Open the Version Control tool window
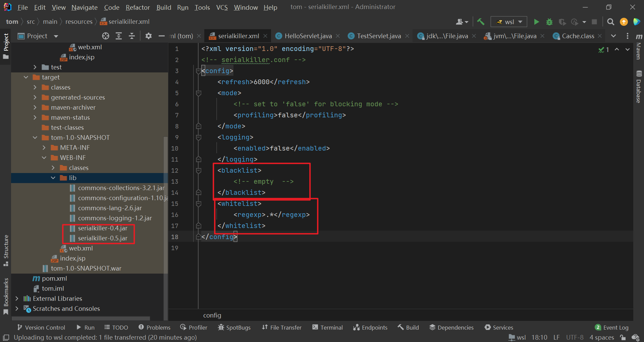644x342 pixels. coord(41,328)
